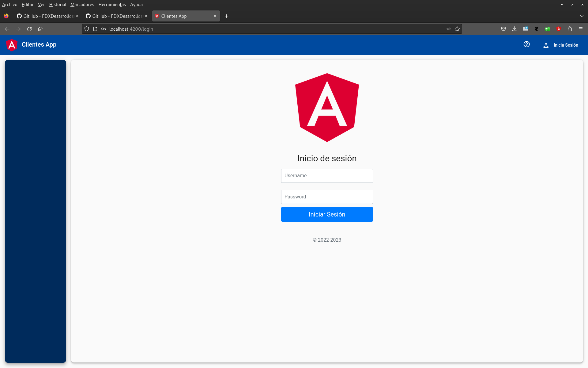Open the Marcadores menu
The width and height of the screenshot is (588, 368).
tap(82, 5)
